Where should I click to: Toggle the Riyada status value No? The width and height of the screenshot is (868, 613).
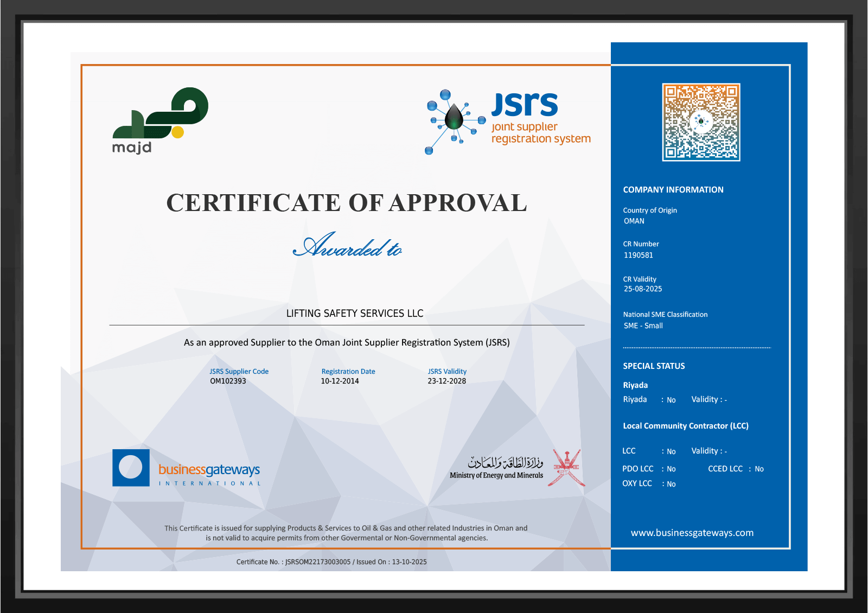671,400
